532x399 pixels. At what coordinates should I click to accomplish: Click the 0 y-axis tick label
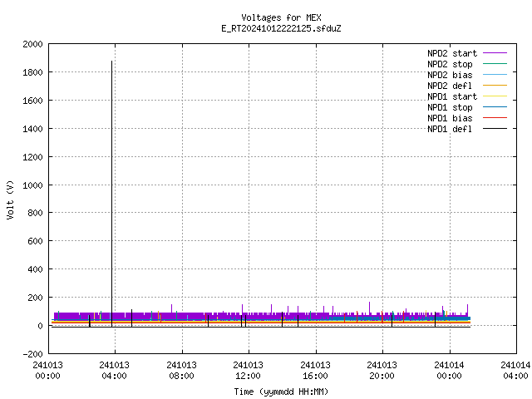[41, 326]
